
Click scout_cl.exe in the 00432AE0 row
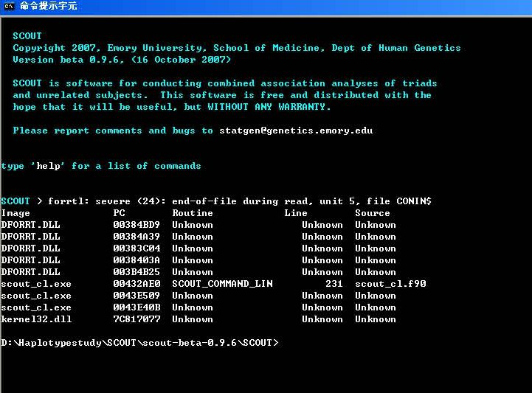coord(36,284)
